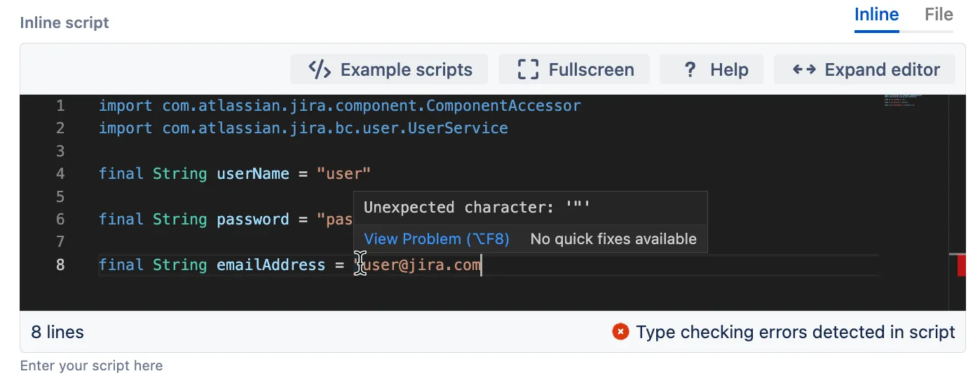
Task: Click the UserService import line
Action: [x=304, y=128]
